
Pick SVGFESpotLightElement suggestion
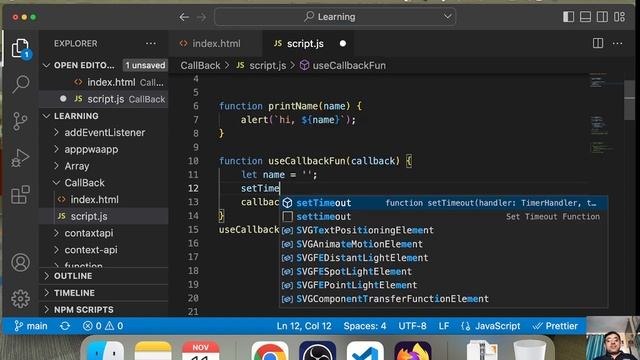(x=444, y=271)
